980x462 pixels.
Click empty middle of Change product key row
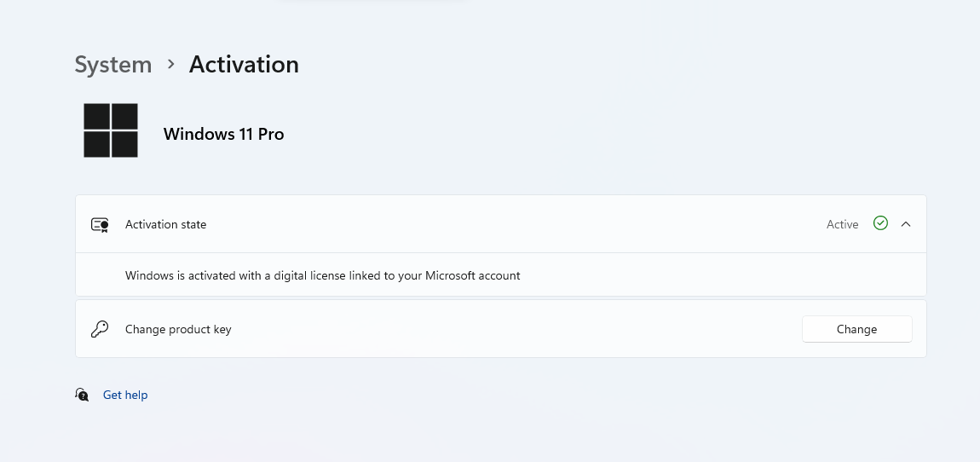click(x=511, y=330)
